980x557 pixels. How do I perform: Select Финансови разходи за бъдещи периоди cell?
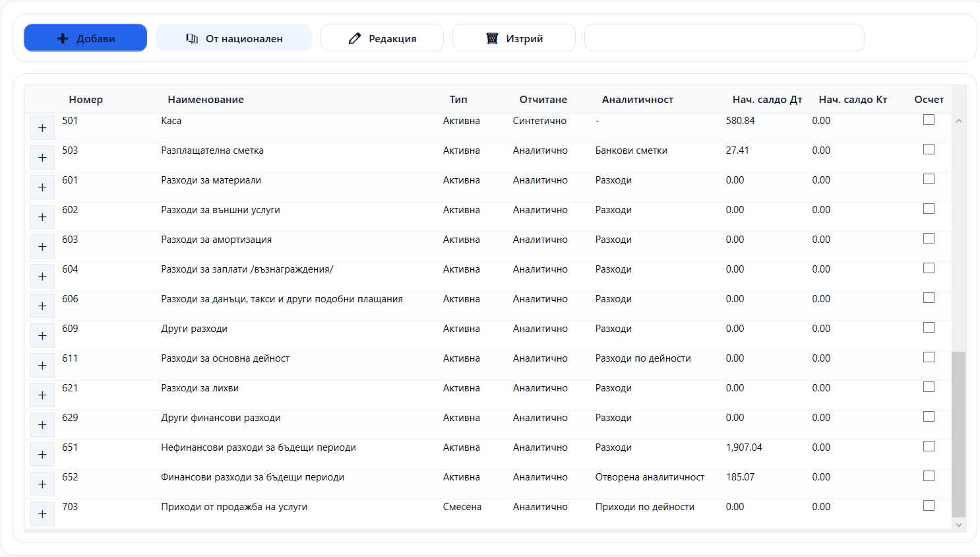coord(253,477)
